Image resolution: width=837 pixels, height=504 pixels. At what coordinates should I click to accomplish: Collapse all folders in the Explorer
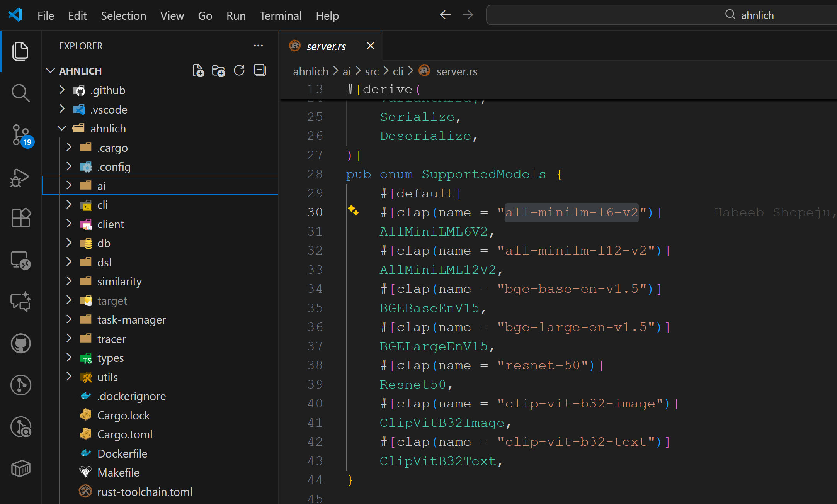point(260,71)
